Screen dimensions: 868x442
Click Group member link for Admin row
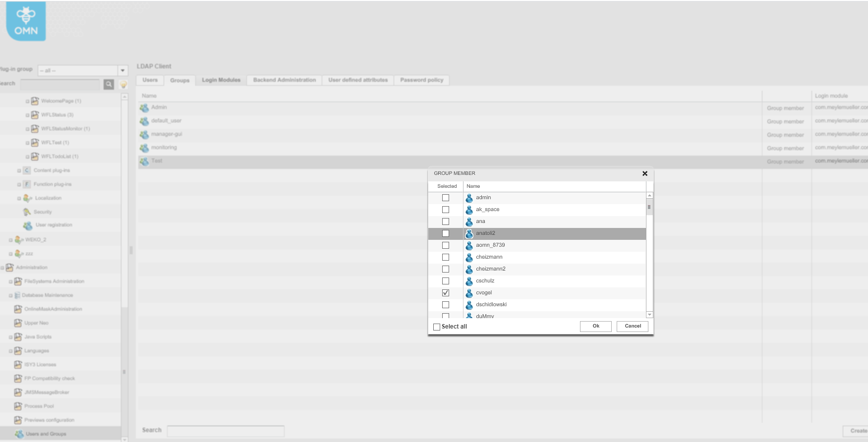(785, 108)
